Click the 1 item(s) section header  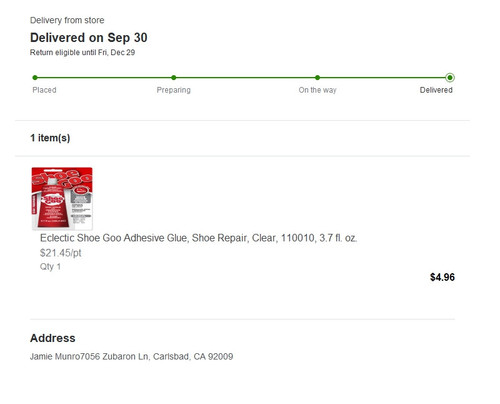click(x=50, y=138)
